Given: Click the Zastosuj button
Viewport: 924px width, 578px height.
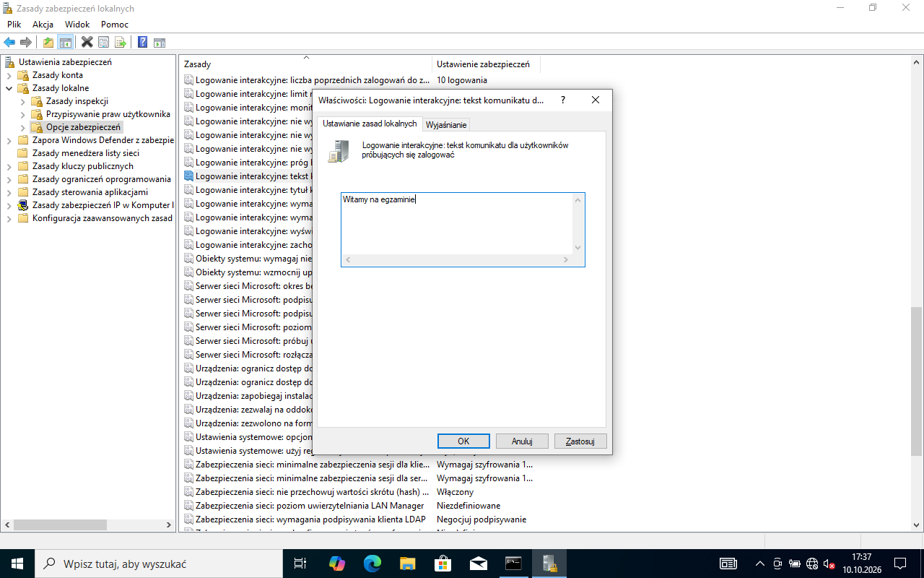Looking at the screenshot, I should pos(580,441).
